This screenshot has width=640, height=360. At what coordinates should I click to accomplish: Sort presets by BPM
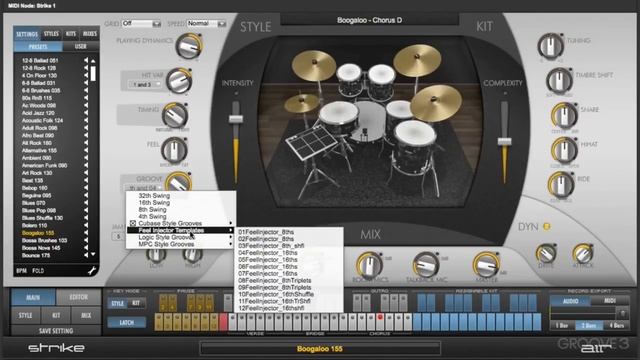pos(21,271)
